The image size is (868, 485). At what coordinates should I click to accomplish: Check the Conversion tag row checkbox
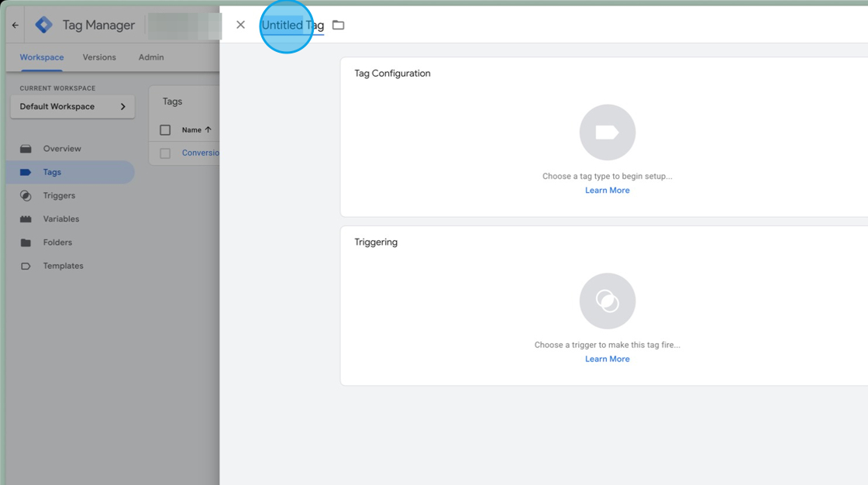pyautogui.click(x=164, y=153)
